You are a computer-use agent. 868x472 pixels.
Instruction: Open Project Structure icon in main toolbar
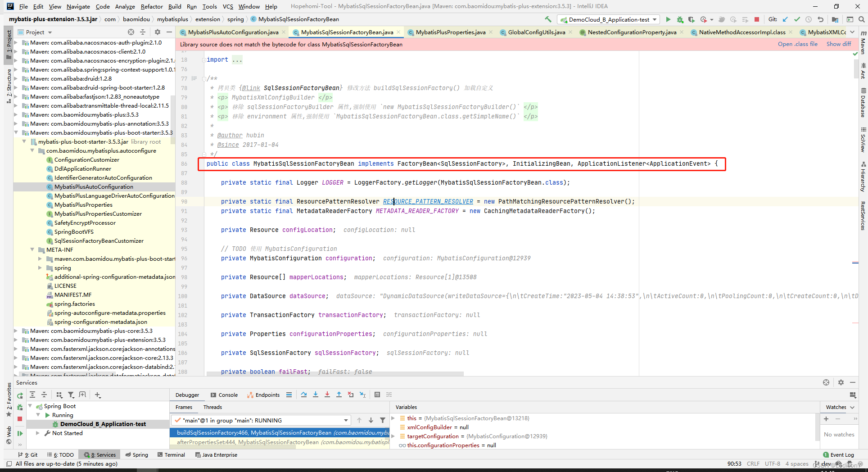coord(835,19)
